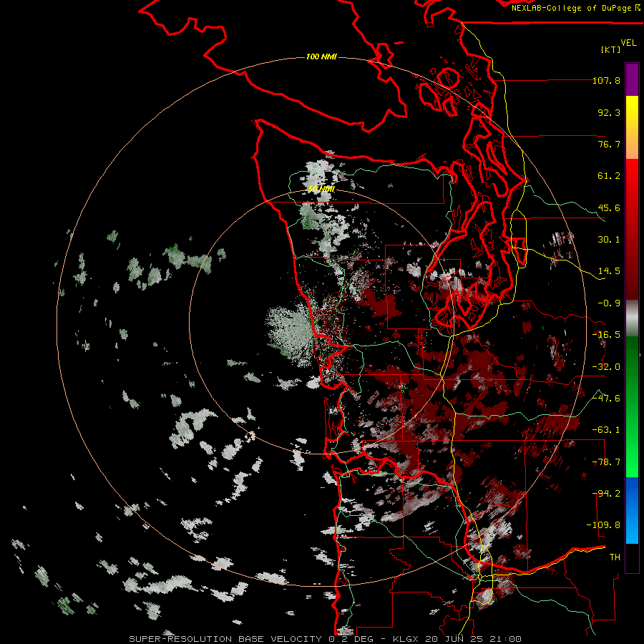This screenshot has height=644, width=644.
Task: Click the -94.2 legend value
Action: click(606, 494)
